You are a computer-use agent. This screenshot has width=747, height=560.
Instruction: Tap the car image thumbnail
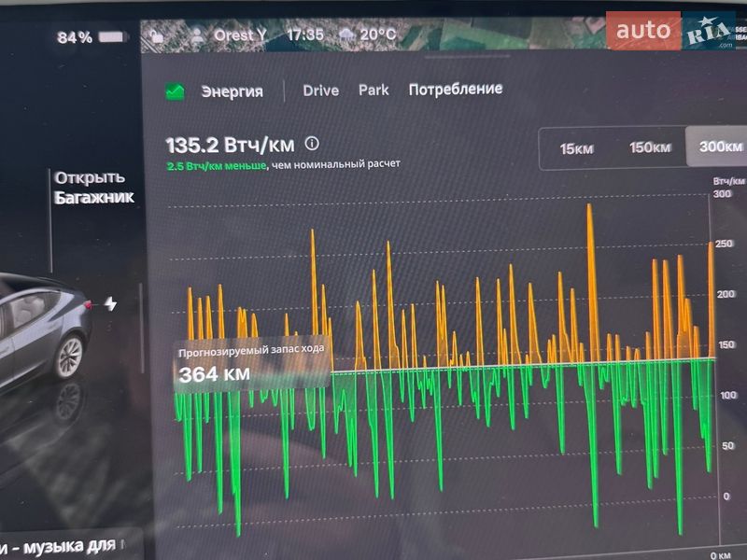pyautogui.click(x=42, y=327)
